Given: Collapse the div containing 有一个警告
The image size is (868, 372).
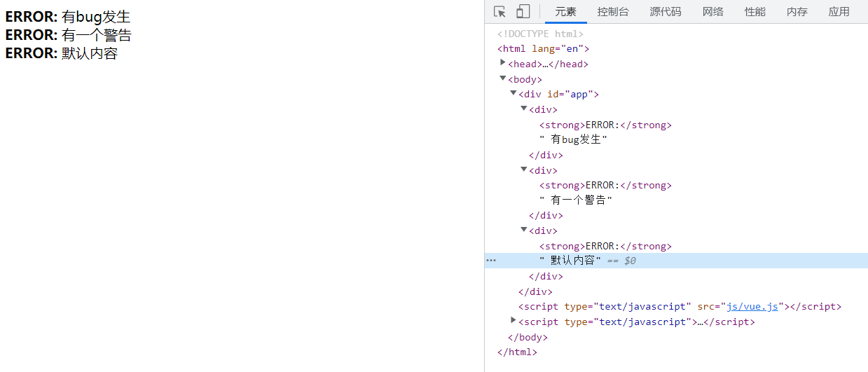Looking at the screenshot, I should coord(524,170).
